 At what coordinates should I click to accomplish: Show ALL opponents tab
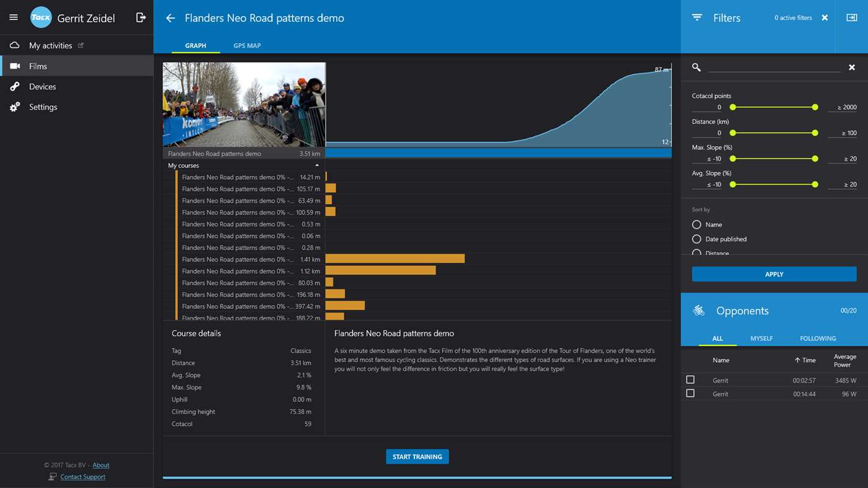(x=717, y=339)
